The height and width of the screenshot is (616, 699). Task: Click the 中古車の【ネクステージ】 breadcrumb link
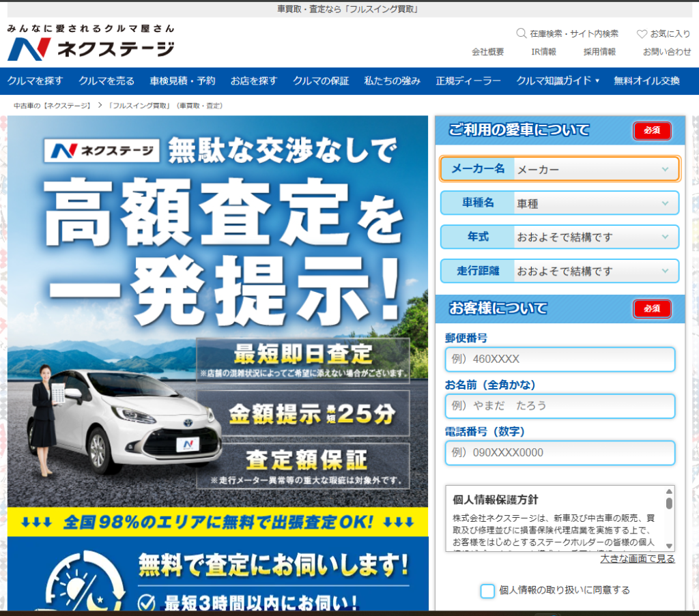coord(53,106)
